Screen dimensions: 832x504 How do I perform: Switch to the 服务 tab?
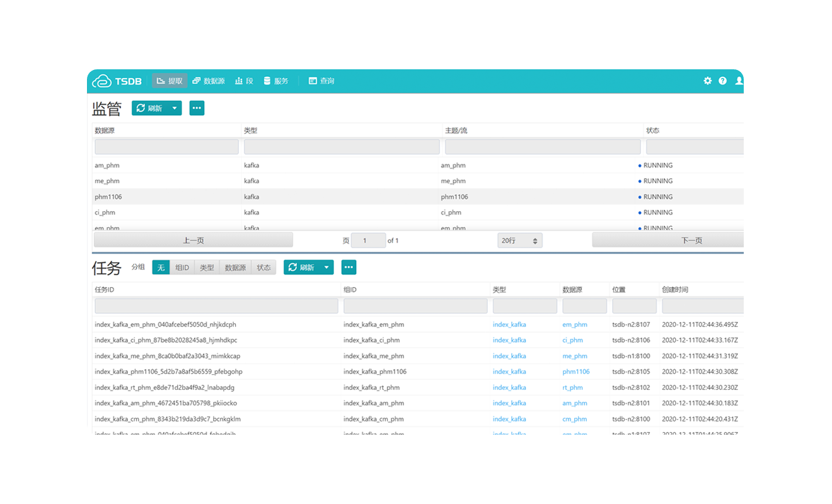276,81
